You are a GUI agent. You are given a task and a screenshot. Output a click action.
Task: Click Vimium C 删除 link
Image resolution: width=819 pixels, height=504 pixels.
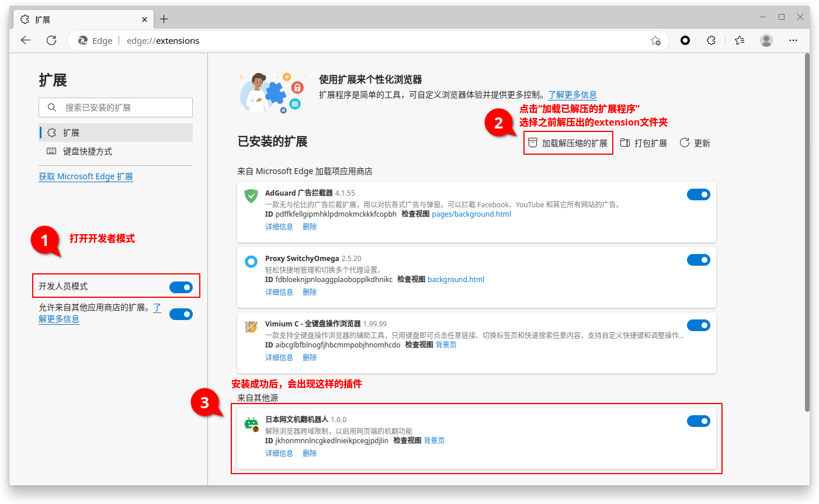coord(310,357)
